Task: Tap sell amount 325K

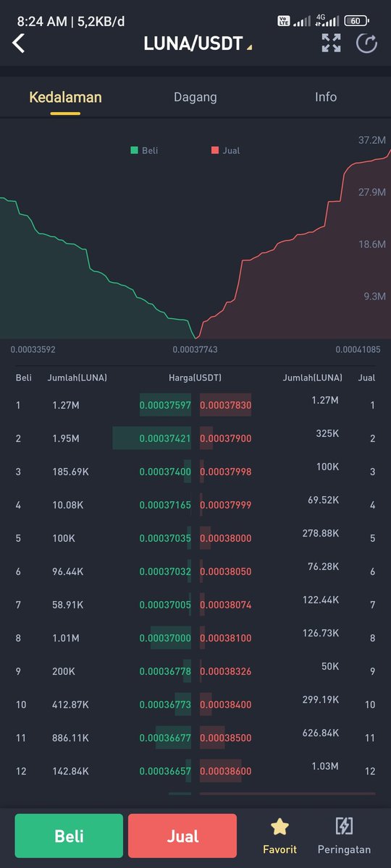Action: point(327,434)
